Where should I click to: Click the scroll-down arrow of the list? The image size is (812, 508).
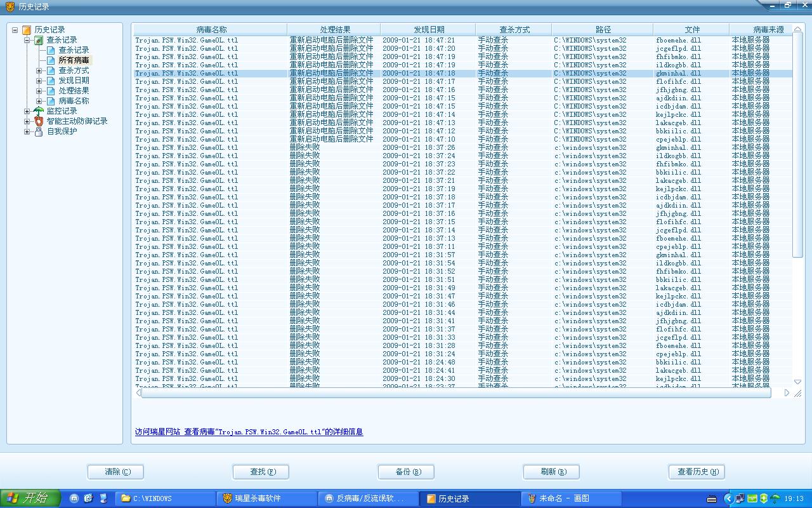[x=798, y=382]
